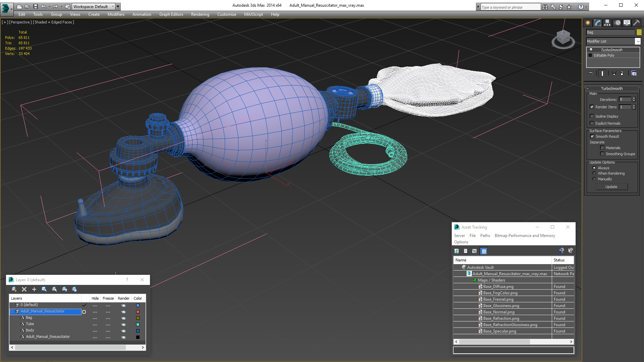Click the Project Folder icon in quick access toolbar
Image resolution: width=644 pixels, height=362 pixels.
67,6
